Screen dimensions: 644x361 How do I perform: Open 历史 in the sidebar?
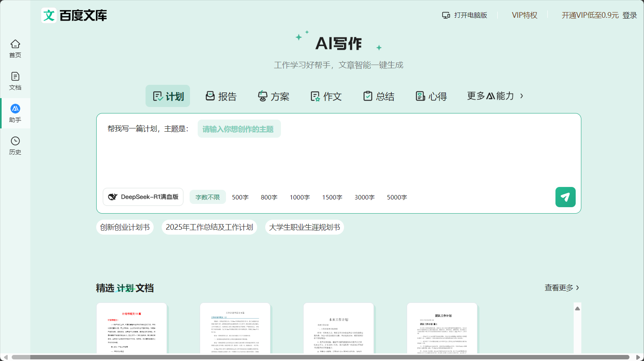tap(15, 146)
